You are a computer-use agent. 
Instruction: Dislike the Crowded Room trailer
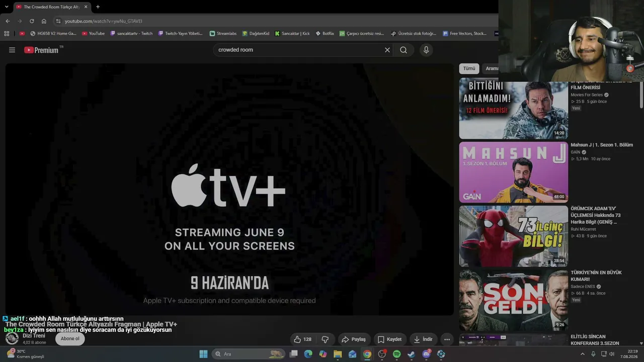pos(325,339)
